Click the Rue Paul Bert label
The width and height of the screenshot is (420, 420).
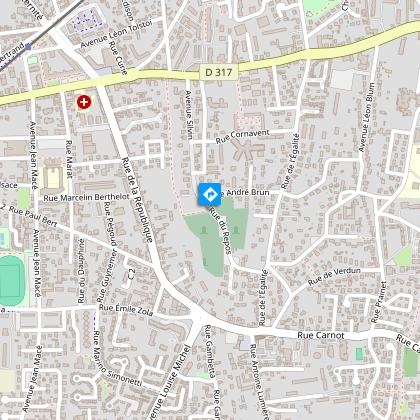click(32, 216)
